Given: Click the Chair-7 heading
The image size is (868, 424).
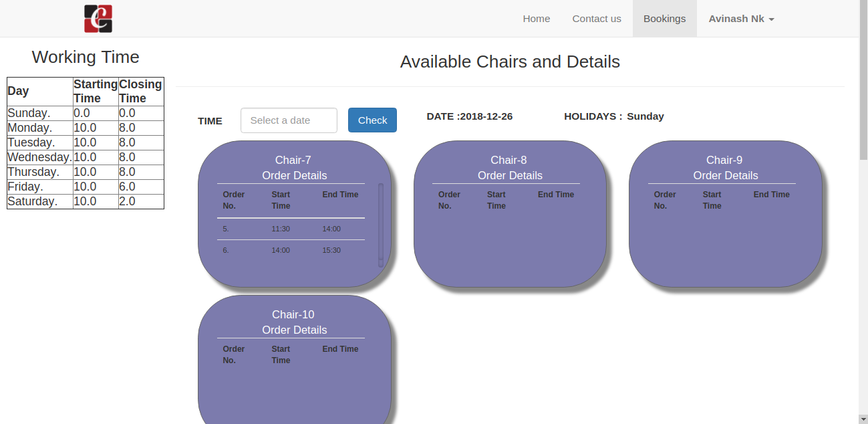Looking at the screenshot, I should coord(293,160).
